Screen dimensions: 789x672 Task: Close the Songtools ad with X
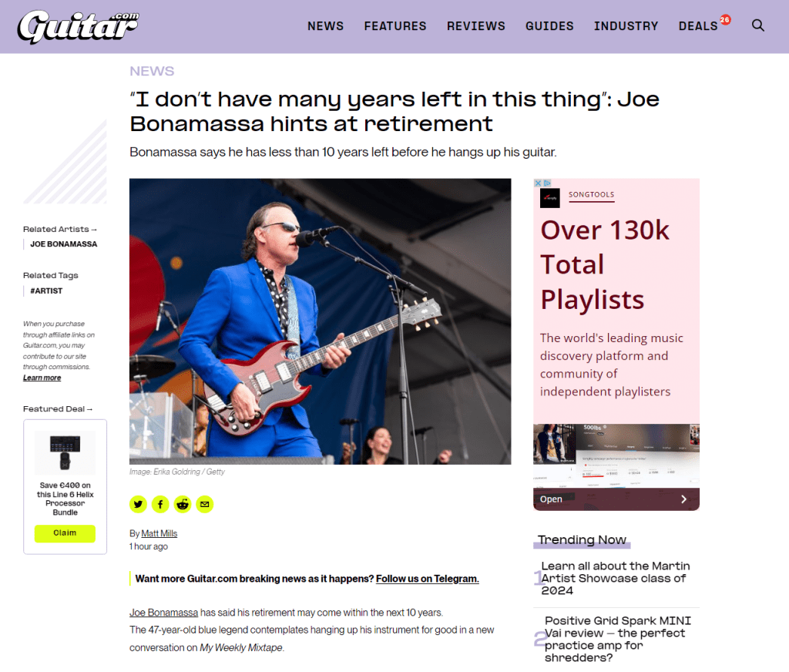click(x=537, y=183)
